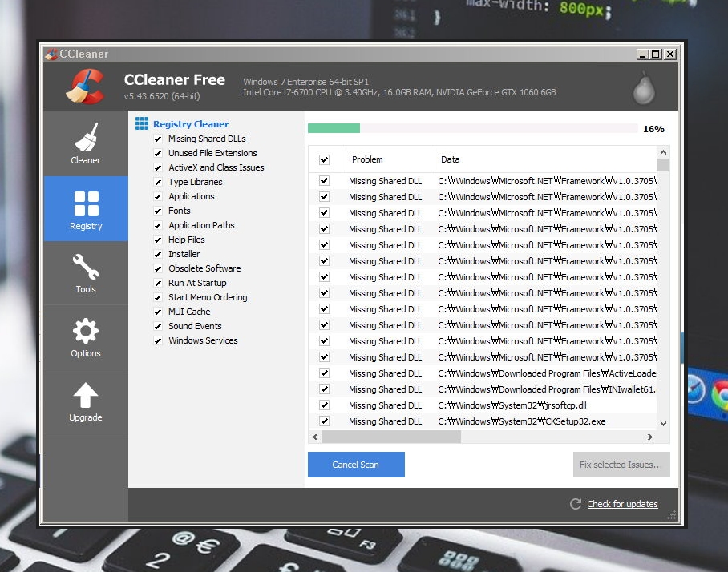Toggle the select-all checkbox in results header

pos(324,159)
